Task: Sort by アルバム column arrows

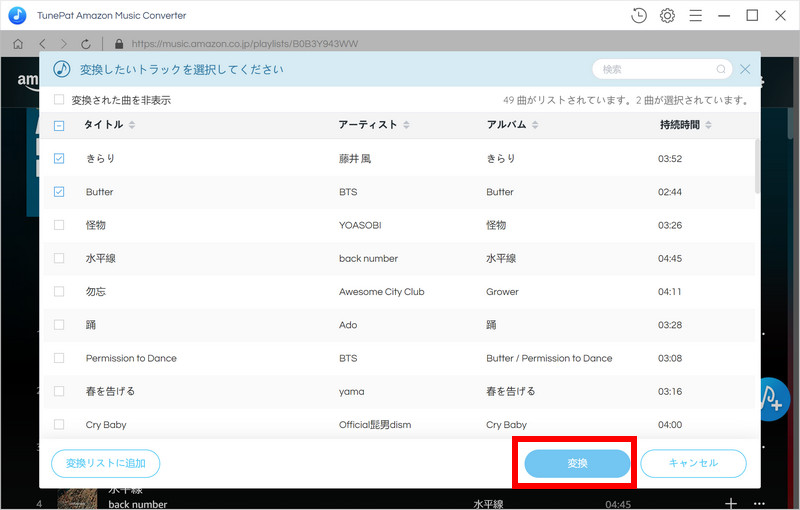Action: (535, 125)
